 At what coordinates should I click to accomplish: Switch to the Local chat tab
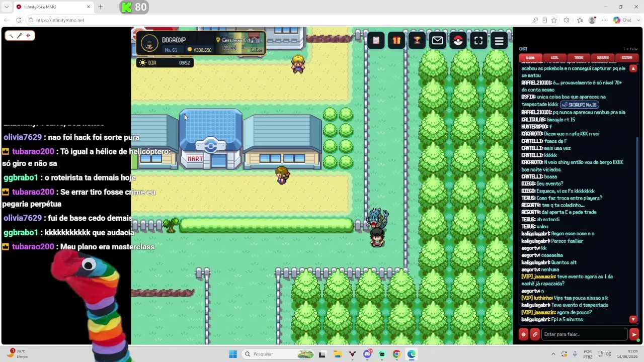pos(554,58)
